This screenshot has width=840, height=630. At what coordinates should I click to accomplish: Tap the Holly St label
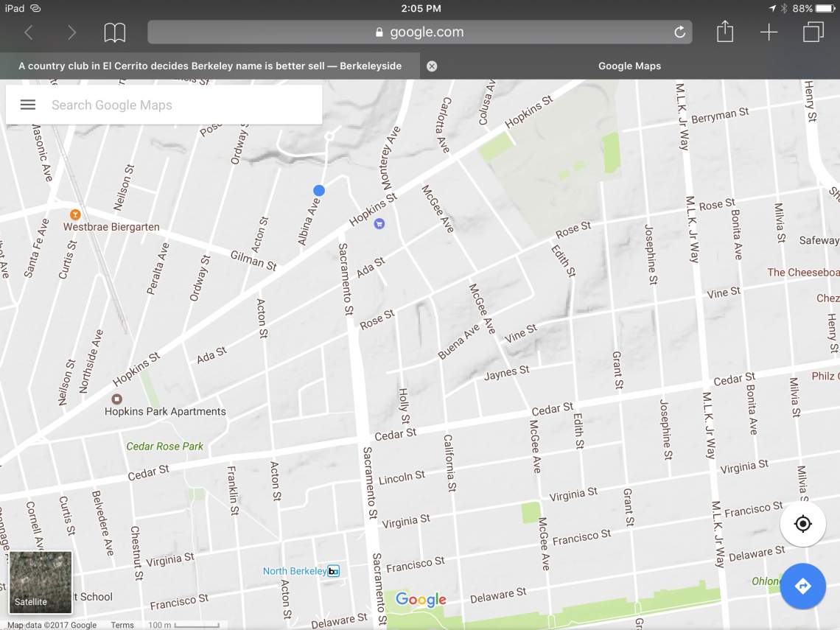(404, 405)
